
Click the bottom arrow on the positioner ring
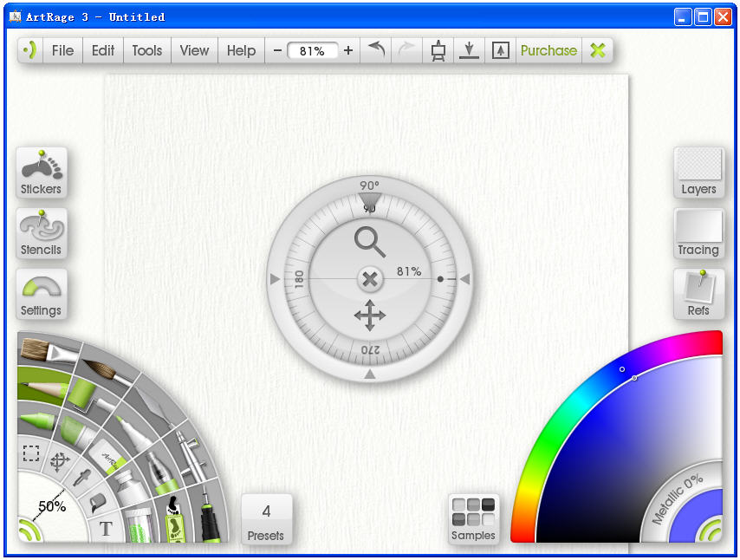[370, 374]
